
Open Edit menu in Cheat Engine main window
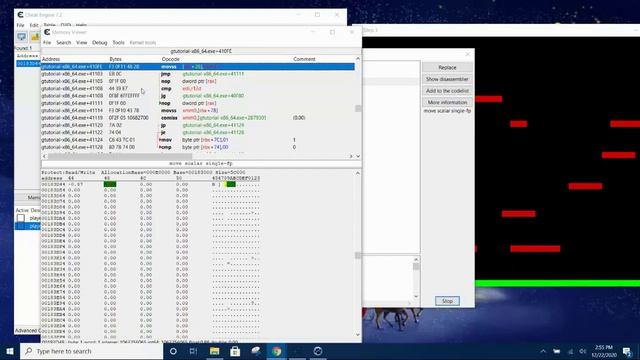(34, 25)
